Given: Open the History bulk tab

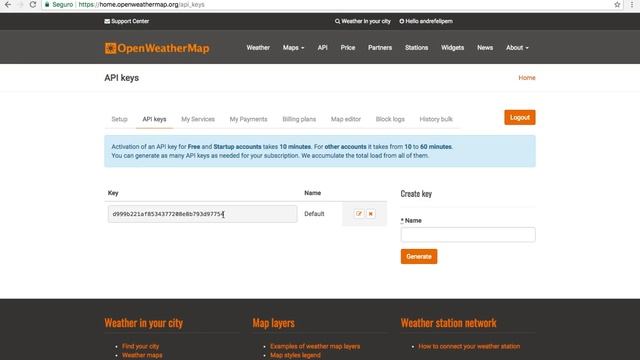Looking at the screenshot, I should 436,119.
